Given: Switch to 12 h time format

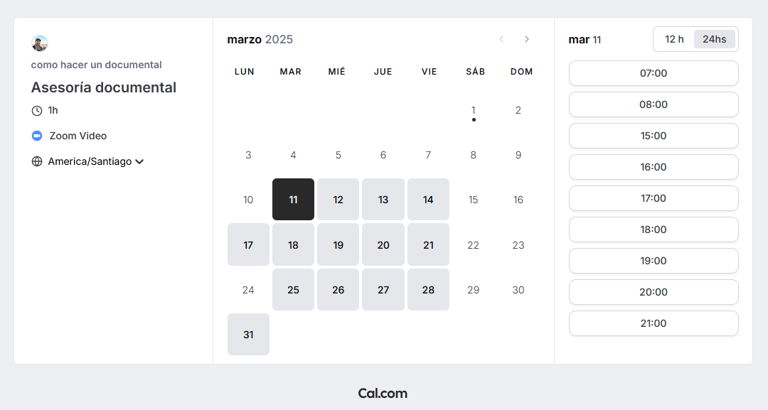Looking at the screenshot, I should pos(674,39).
